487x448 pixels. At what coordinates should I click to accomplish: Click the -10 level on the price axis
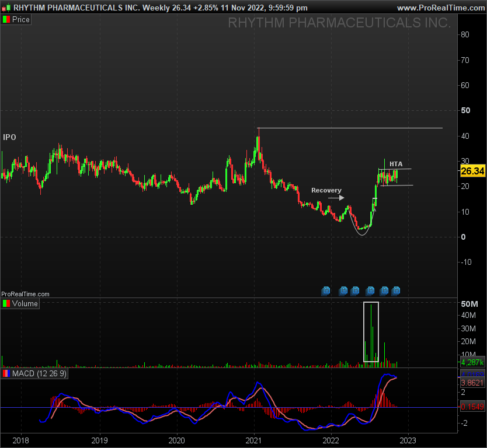466,262
